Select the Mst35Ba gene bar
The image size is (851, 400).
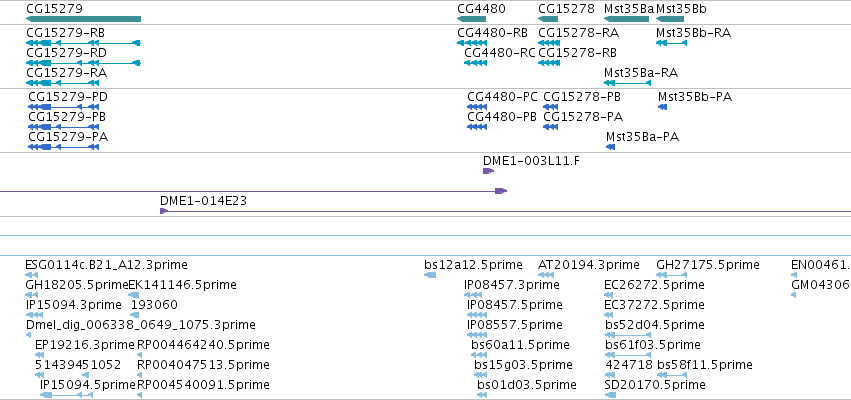pyautogui.click(x=626, y=20)
